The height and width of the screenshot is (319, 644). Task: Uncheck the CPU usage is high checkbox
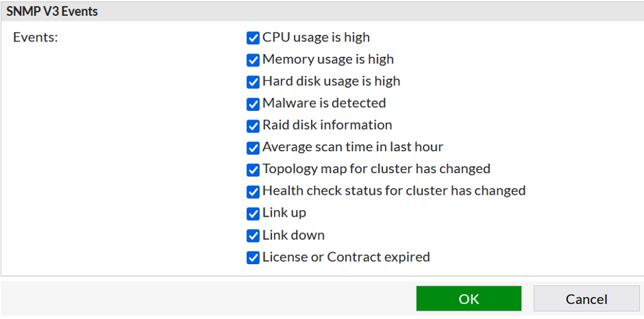253,38
